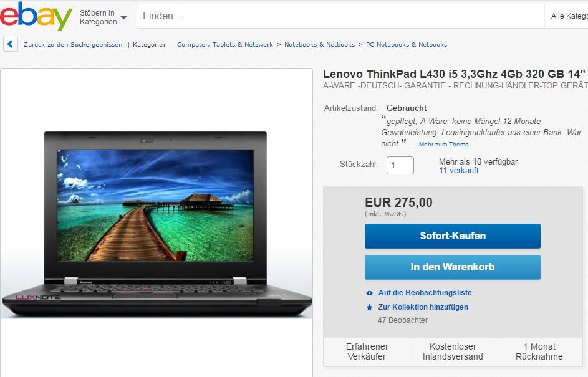This screenshot has width=588, height=377.
Task: Click the Finden search field
Action: point(340,16)
